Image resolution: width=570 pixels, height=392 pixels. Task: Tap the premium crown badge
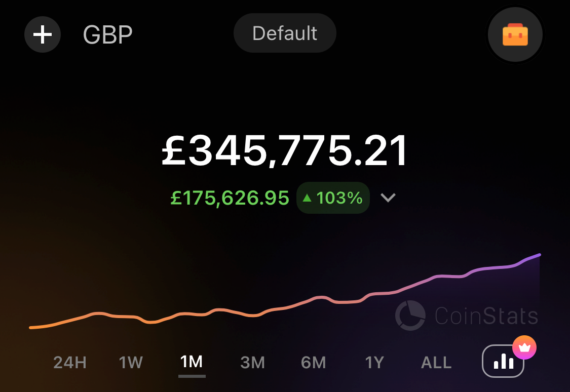pyautogui.click(x=524, y=347)
